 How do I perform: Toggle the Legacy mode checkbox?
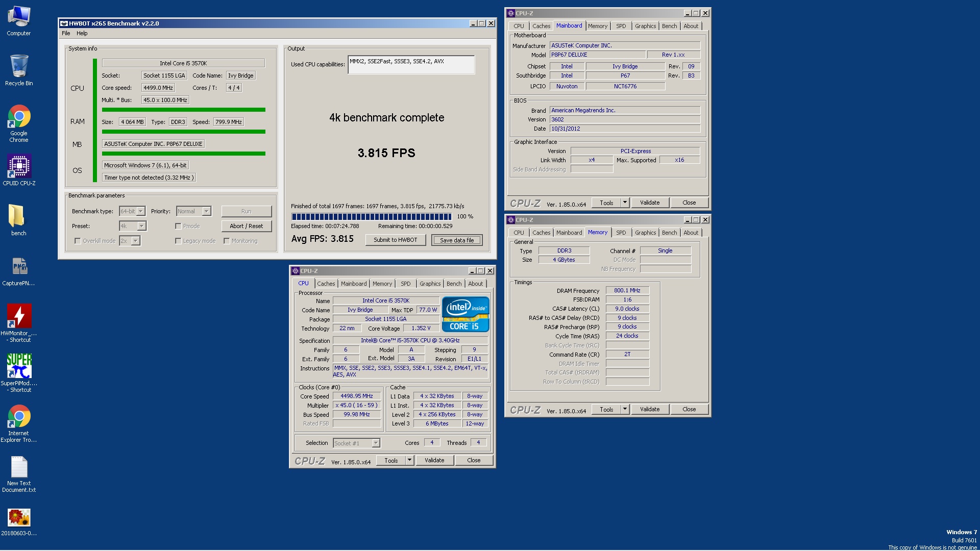point(178,241)
